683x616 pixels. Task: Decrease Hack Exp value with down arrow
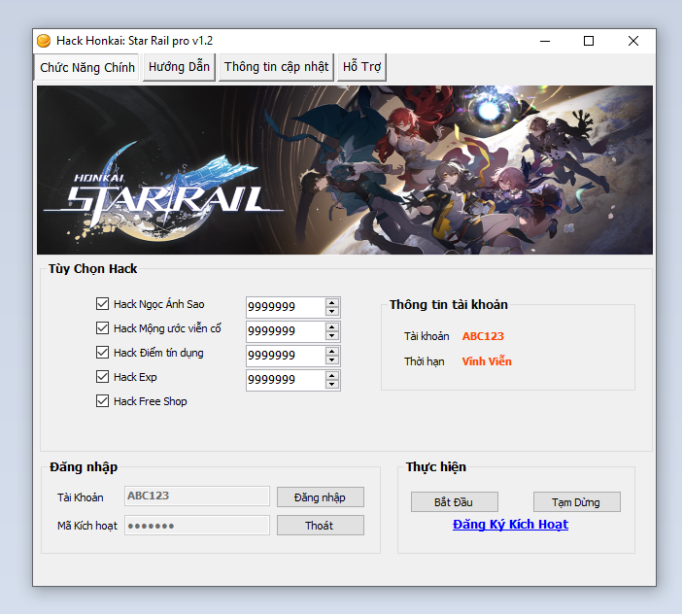[x=332, y=385]
